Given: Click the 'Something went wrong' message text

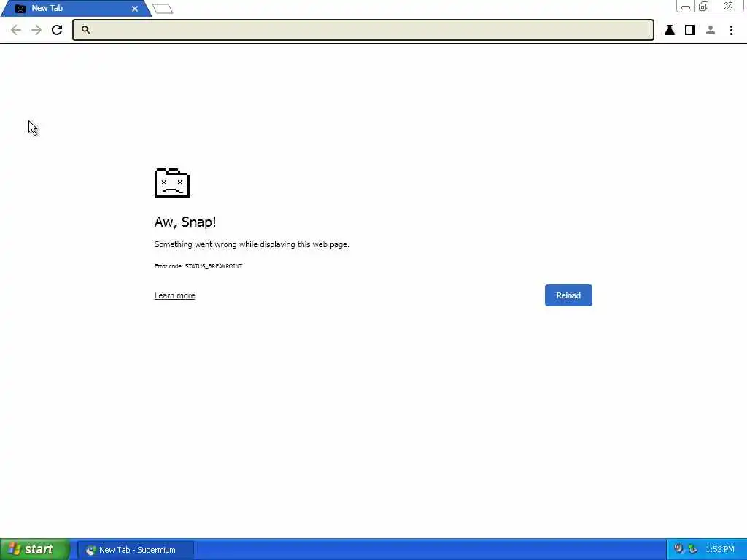Looking at the screenshot, I should (x=252, y=244).
